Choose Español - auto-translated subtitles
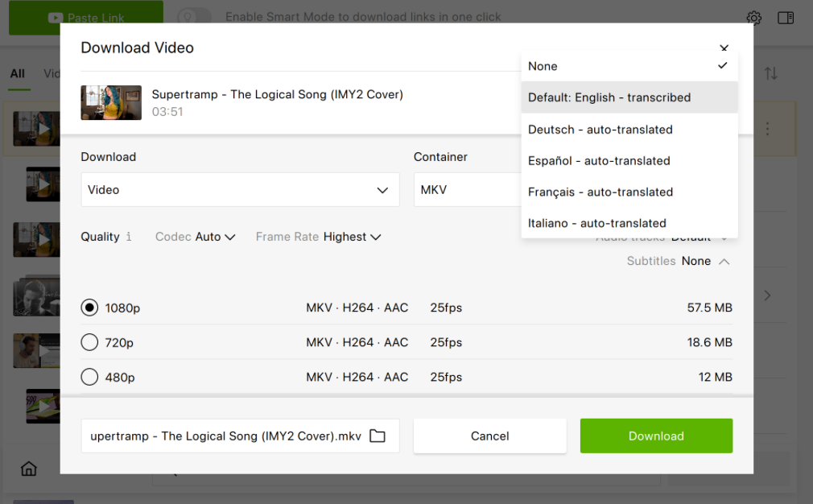Screen dimensions: 813x504 (629, 161)
